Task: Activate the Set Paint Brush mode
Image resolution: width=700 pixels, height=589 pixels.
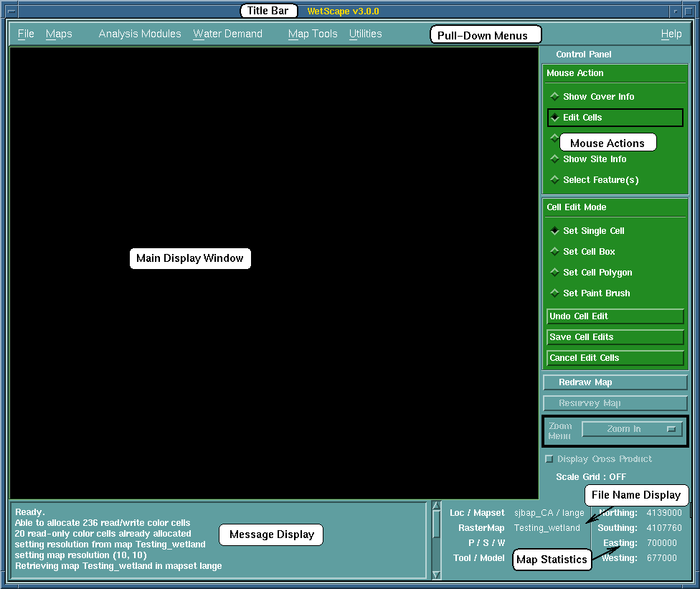Action: 554,293
